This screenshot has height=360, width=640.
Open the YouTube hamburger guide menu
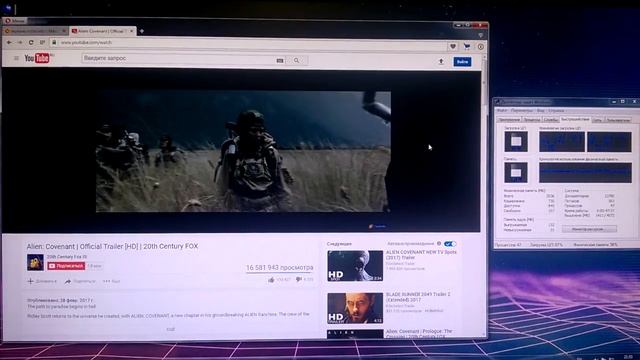[x=16, y=58]
